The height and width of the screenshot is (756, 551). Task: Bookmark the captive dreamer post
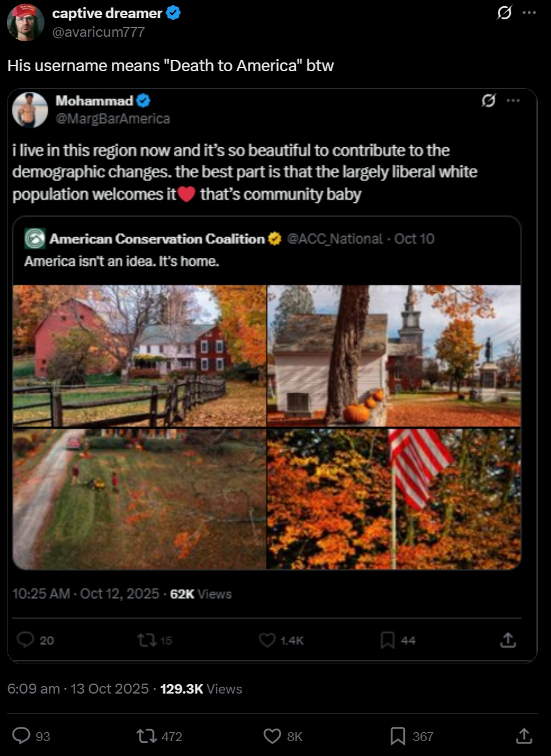(x=397, y=736)
